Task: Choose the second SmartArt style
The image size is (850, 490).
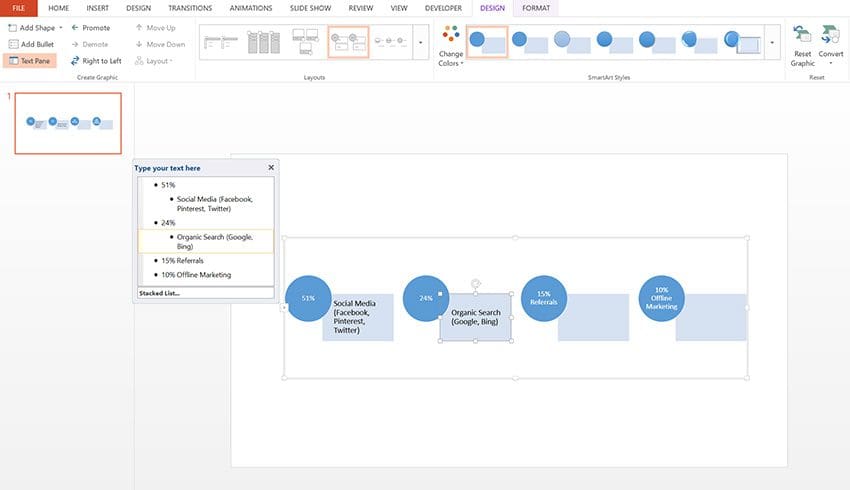Action: tap(529, 42)
